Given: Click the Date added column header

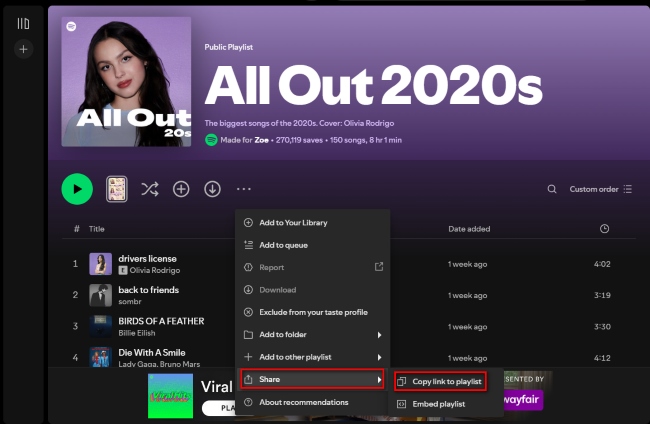Looking at the screenshot, I should [x=469, y=229].
